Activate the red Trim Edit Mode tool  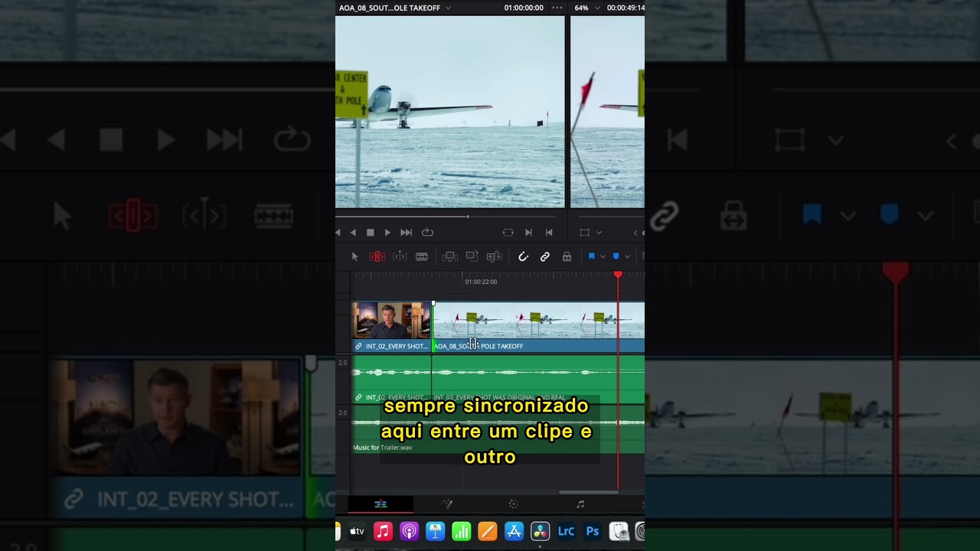click(377, 256)
